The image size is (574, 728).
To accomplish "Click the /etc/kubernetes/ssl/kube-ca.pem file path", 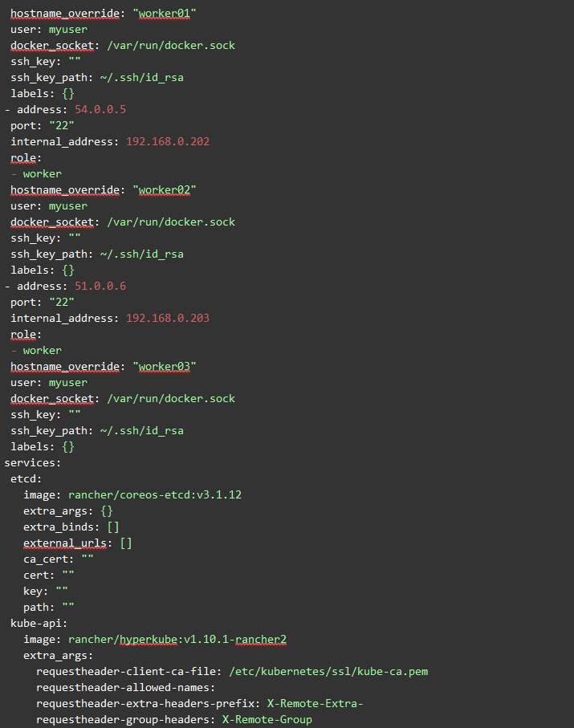I will pos(332,672).
